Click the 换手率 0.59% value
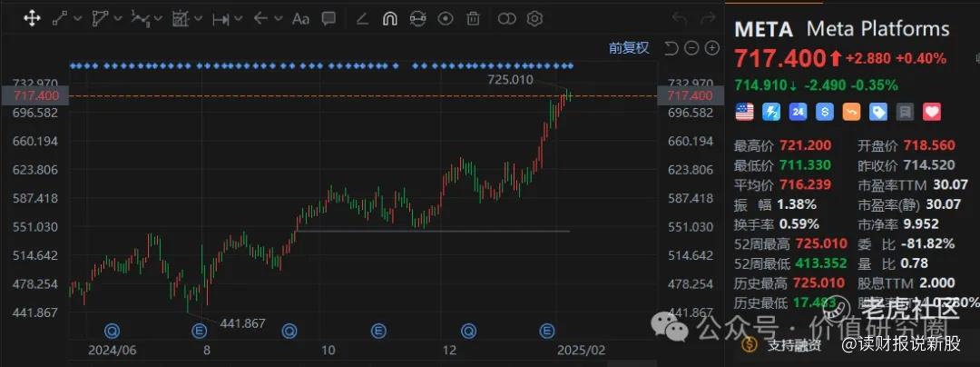The height and width of the screenshot is (367, 980). (799, 223)
